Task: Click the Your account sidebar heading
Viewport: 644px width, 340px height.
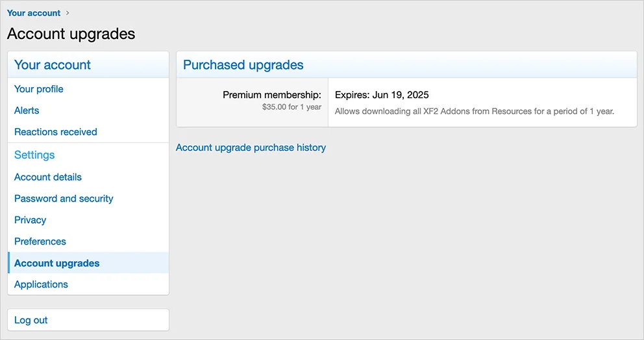Action: pyautogui.click(x=53, y=65)
